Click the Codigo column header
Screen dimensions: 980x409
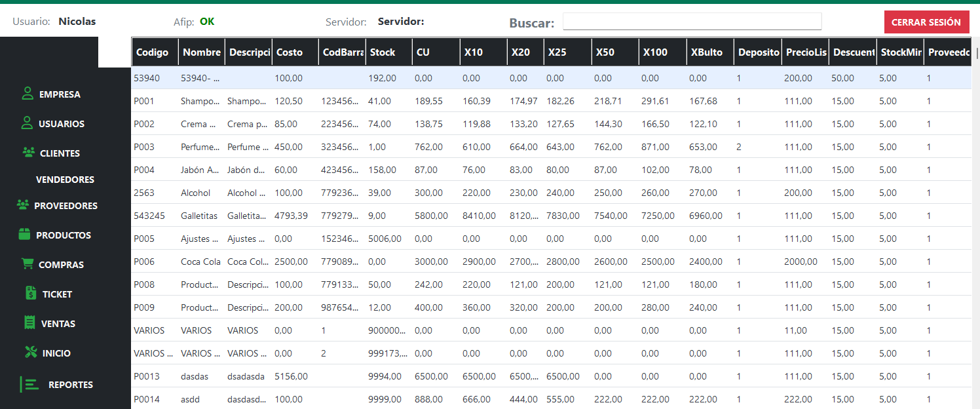152,52
